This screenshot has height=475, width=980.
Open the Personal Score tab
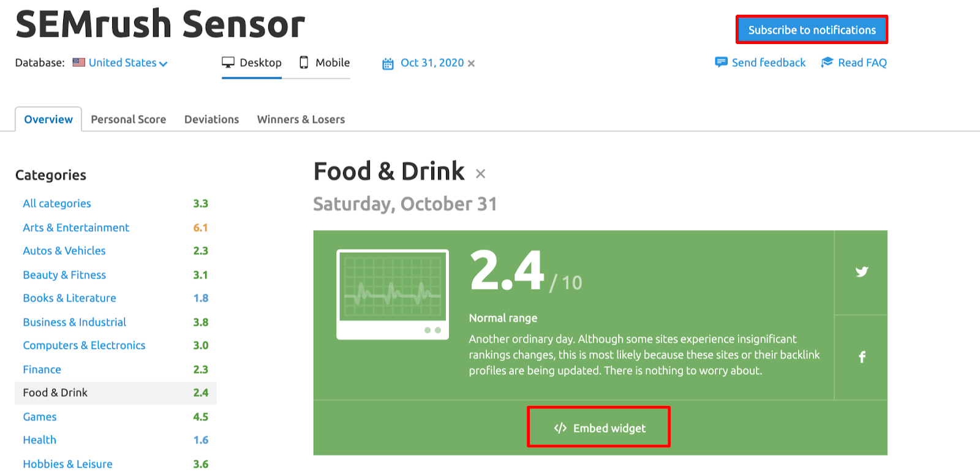tap(129, 119)
